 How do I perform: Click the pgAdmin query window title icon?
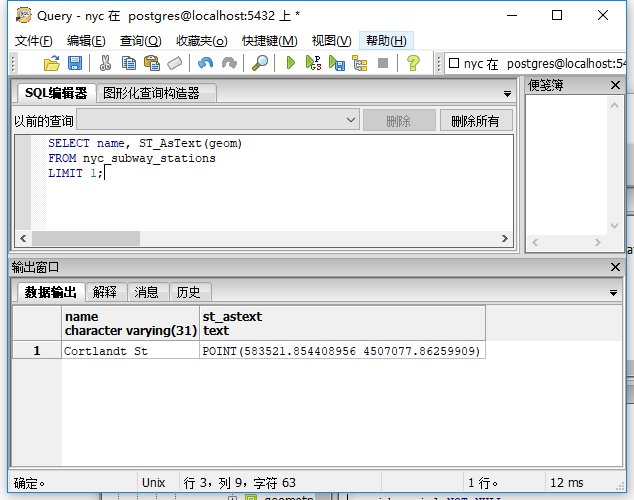point(23,15)
